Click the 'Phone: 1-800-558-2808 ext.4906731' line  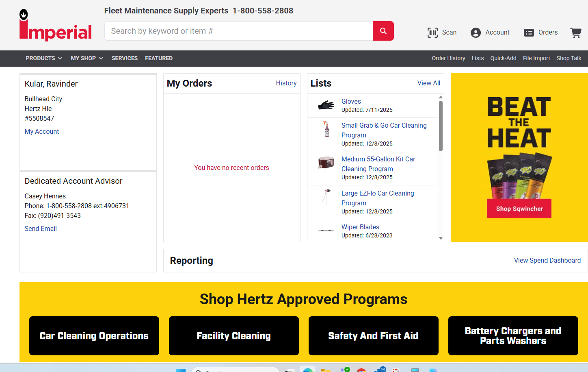tap(77, 206)
